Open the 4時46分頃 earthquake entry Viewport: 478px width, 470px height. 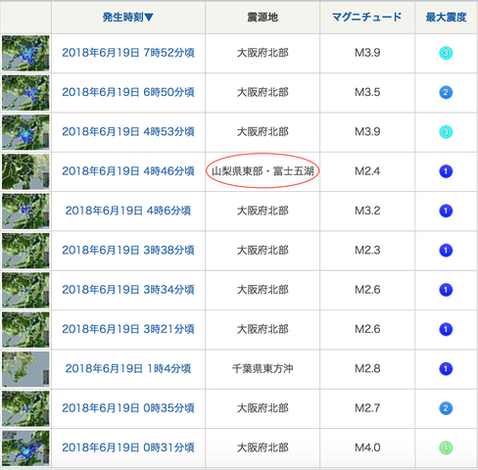pos(128,171)
